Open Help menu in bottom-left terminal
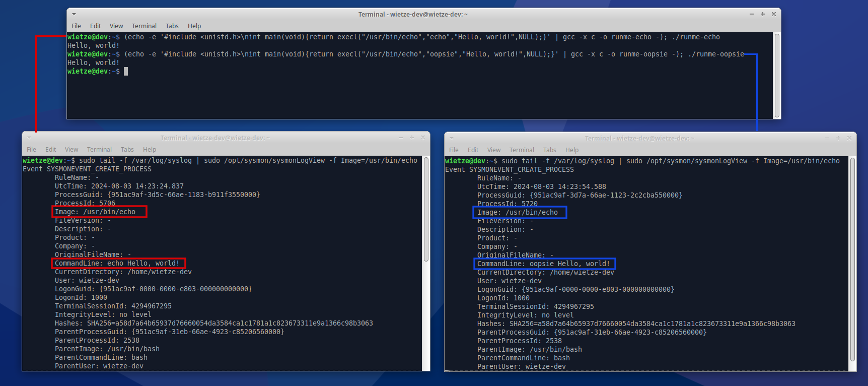 pyautogui.click(x=150, y=150)
